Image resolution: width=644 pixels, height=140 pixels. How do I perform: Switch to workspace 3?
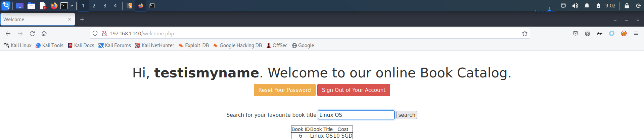click(x=105, y=6)
